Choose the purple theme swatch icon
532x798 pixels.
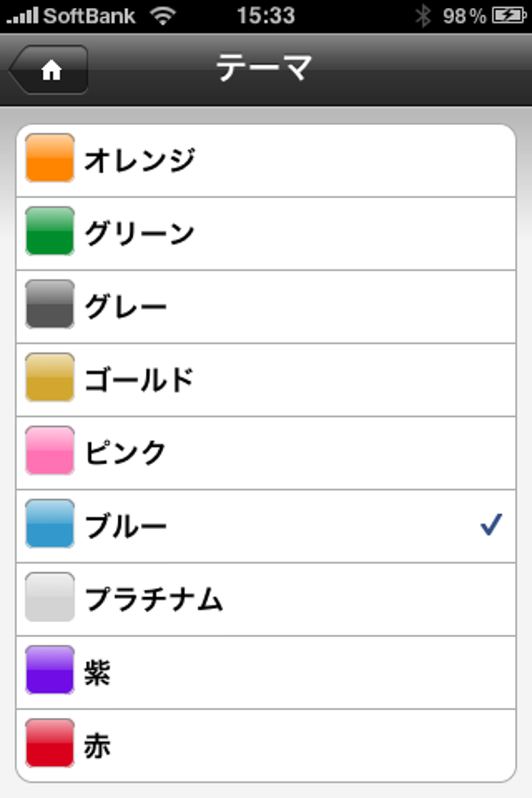50,670
